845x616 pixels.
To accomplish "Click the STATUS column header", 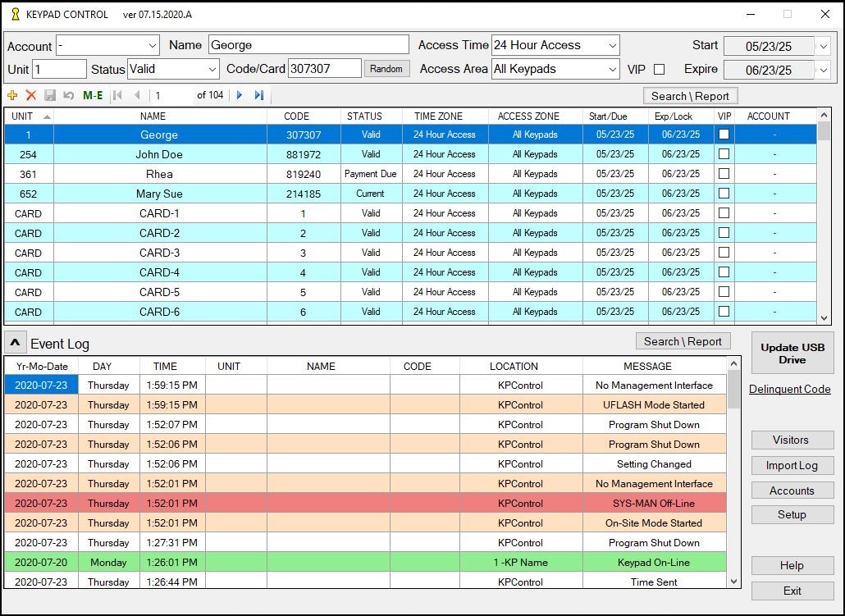I will 372,116.
